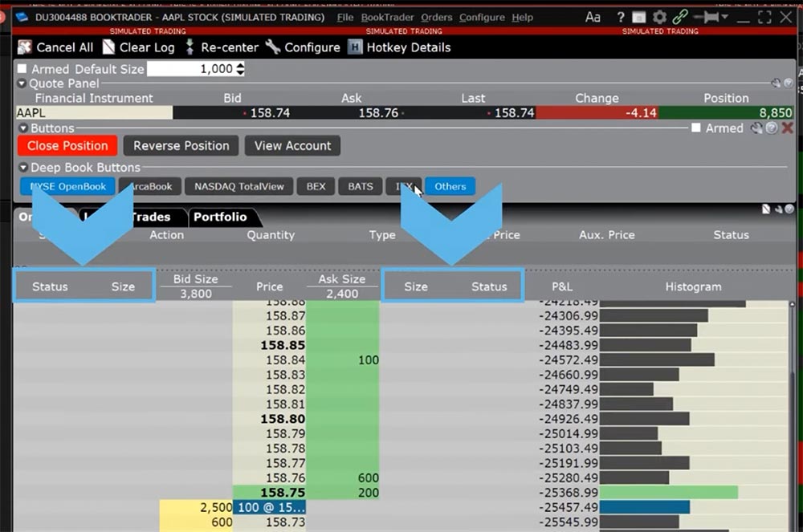The height and width of the screenshot is (532, 803).
Task: Click the Aa font size icon
Action: point(592,16)
